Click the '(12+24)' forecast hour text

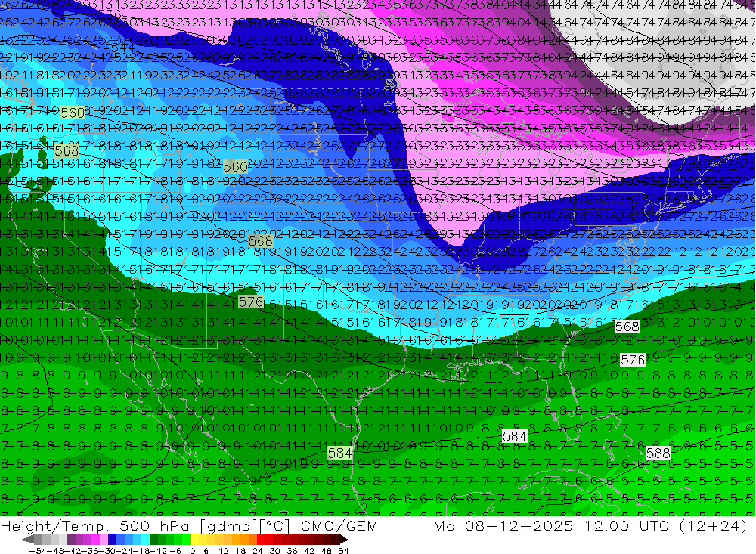[714, 526]
